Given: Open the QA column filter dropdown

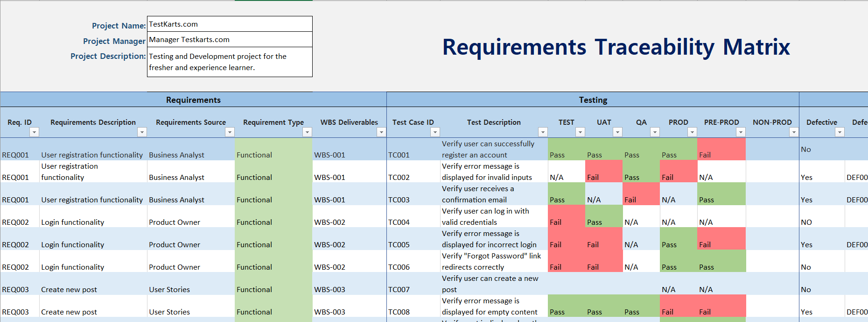Looking at the screenshot, I should click(x=655, y=132).
